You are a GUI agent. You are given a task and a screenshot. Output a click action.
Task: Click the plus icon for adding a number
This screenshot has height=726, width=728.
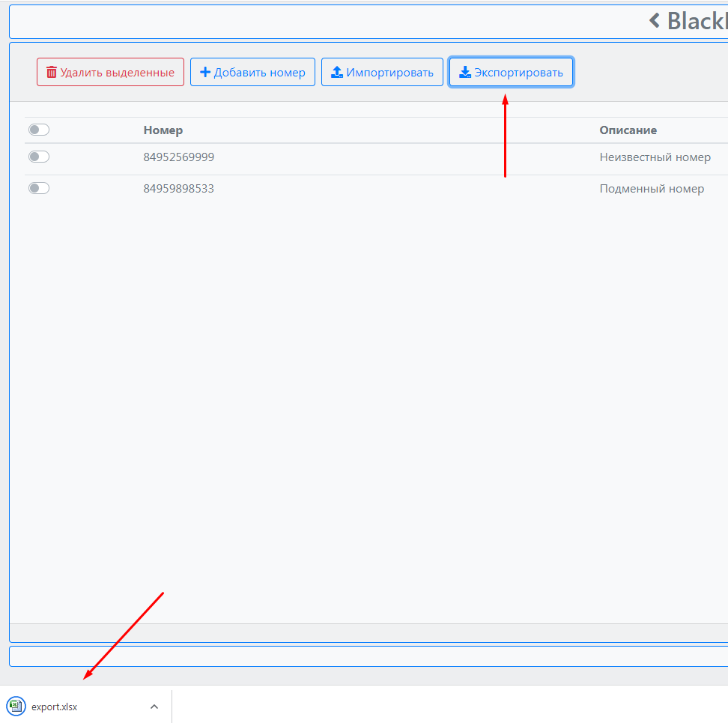(x=204, y=73)
